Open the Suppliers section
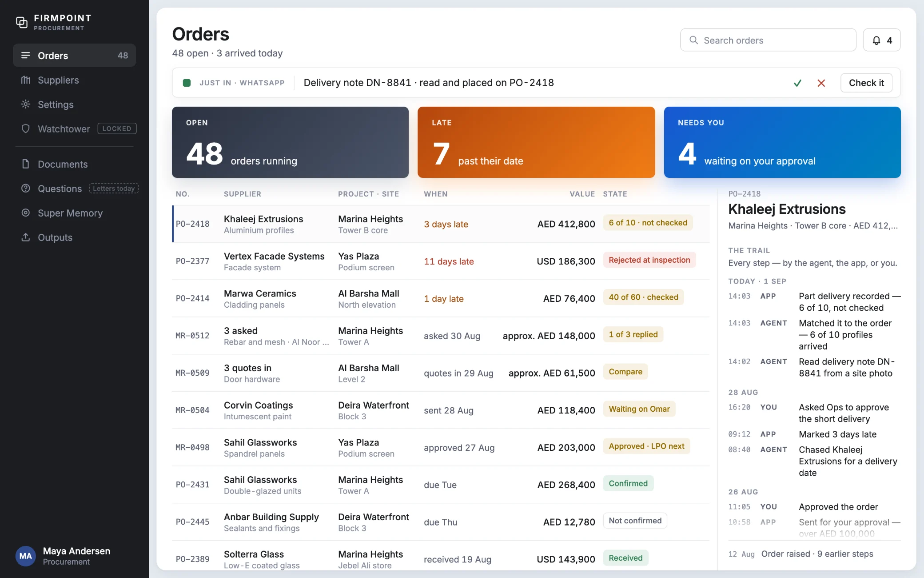The image size is (924, 578). 74,80
